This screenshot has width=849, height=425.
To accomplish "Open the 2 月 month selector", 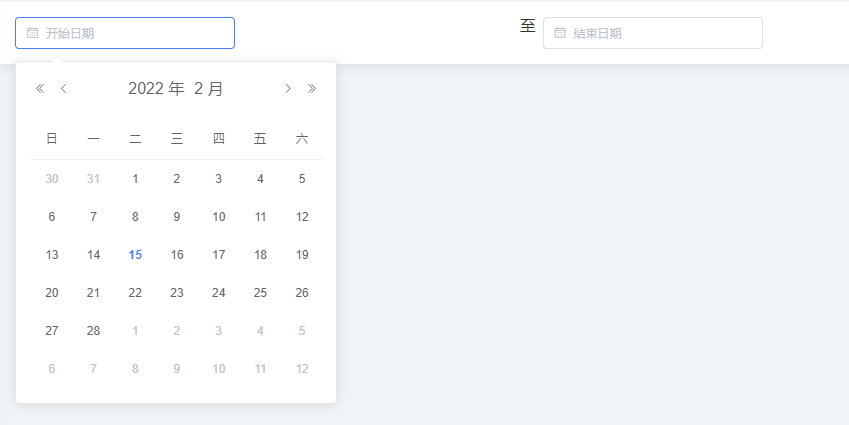I will coord(209,89).
